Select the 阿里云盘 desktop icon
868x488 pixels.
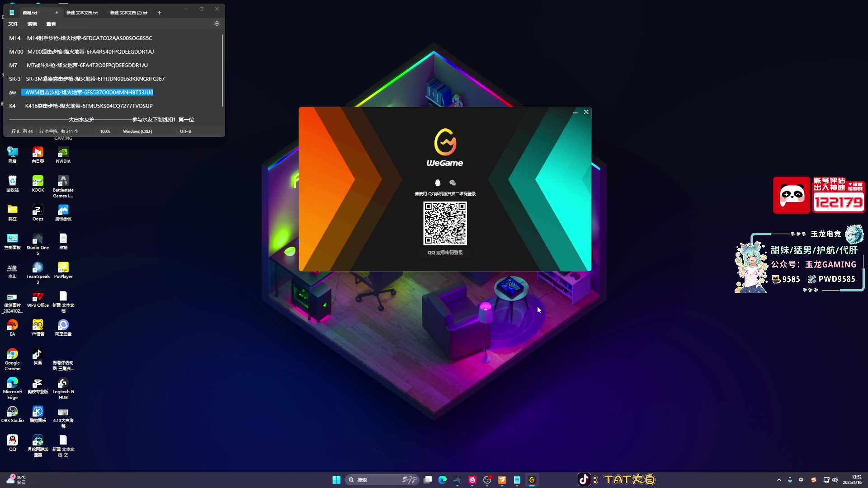[x=63, y=328]
